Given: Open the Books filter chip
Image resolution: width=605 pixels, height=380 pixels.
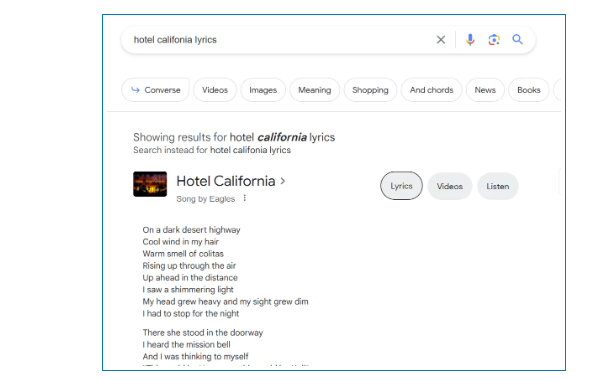Looking at the screenshot, I should 529,90.
